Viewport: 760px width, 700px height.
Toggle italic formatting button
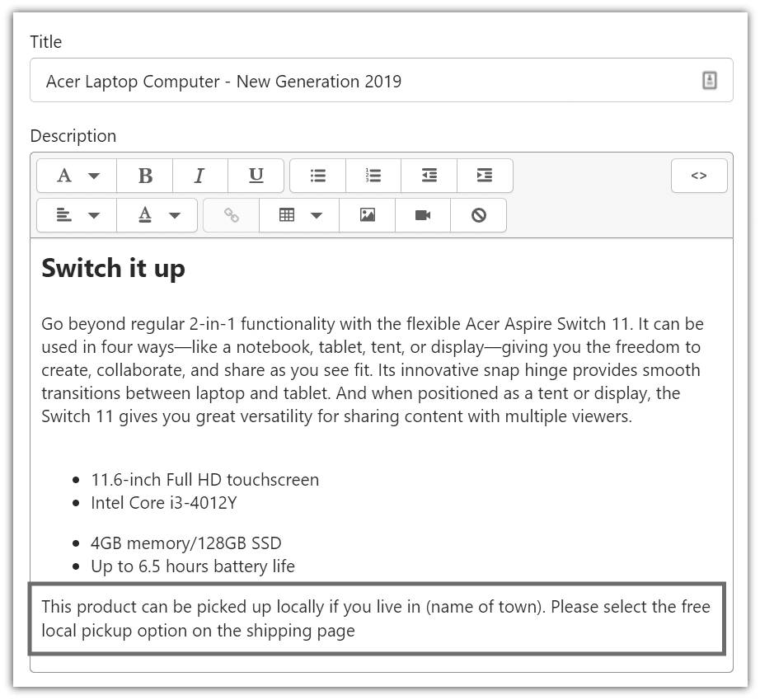click(200, 176)
